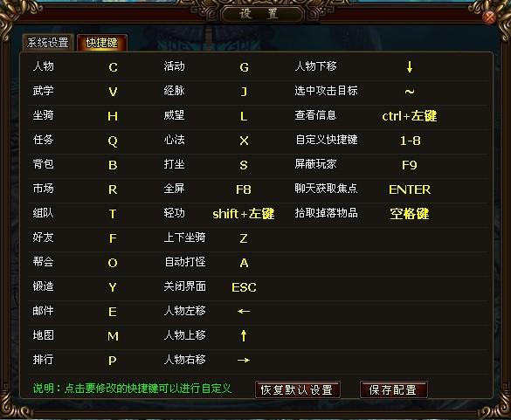
Task: Click the 恢复默认设置 button
Action: (x=297, y=389)
